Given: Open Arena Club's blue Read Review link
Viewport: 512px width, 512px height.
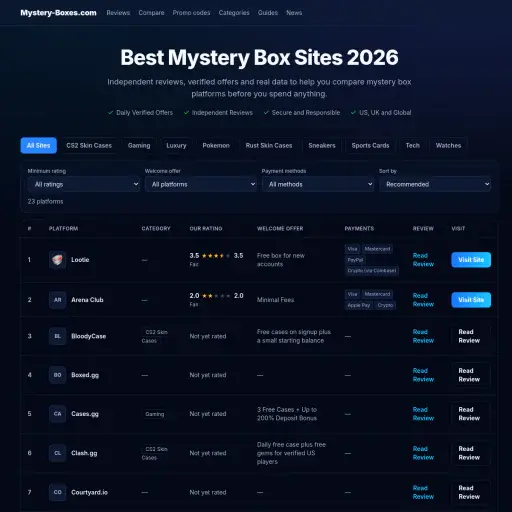Looking at the screenshot, I should (423, 300).
